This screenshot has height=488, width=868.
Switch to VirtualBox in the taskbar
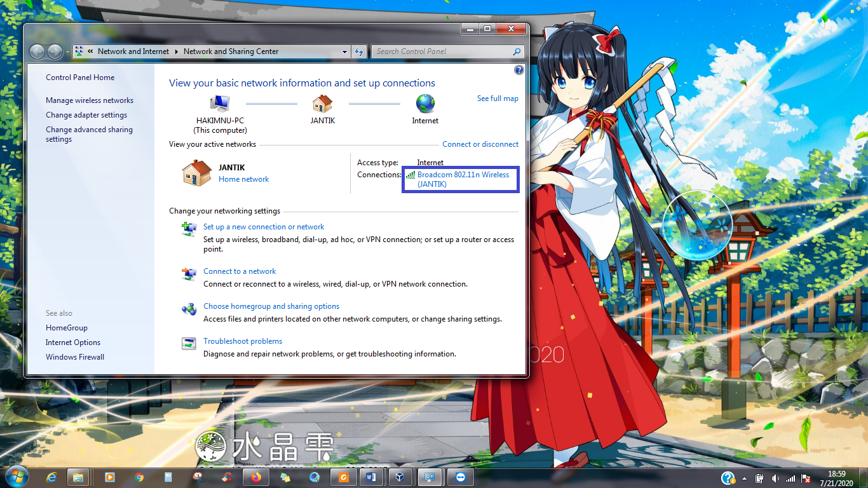400,478
